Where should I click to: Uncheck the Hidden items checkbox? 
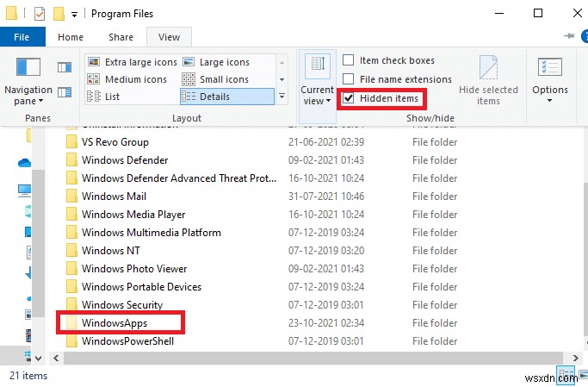[349, 98]
